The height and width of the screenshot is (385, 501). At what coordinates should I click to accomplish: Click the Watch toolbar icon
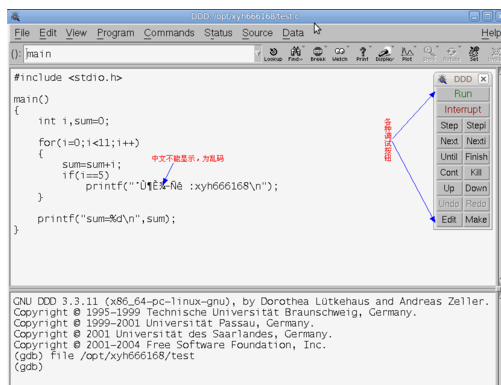tap(340, 54)
